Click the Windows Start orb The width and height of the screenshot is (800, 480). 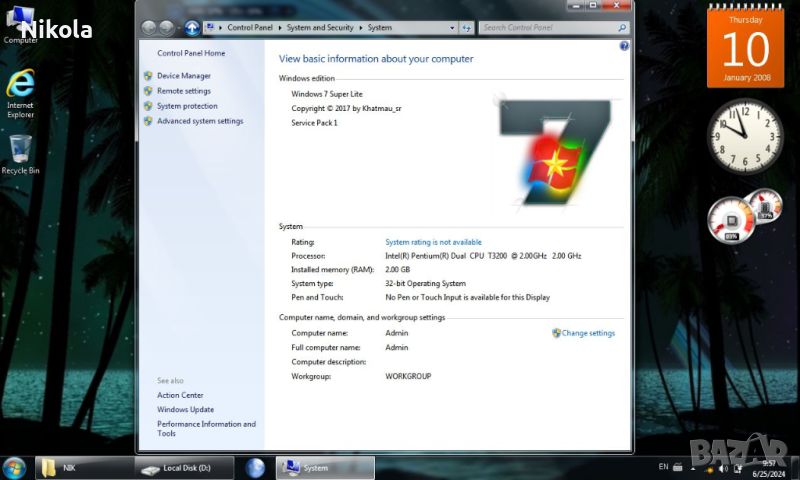pos(15,467)
